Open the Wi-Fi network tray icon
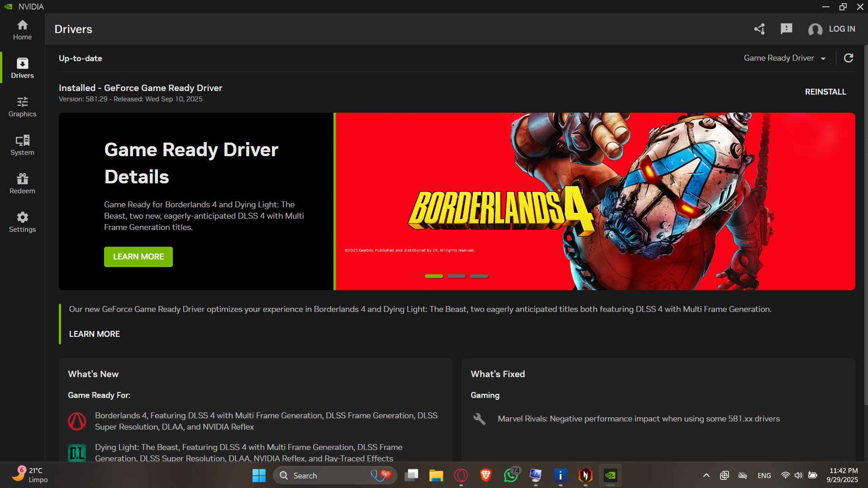This screenshot has width=868, height=488. (785, 475)
